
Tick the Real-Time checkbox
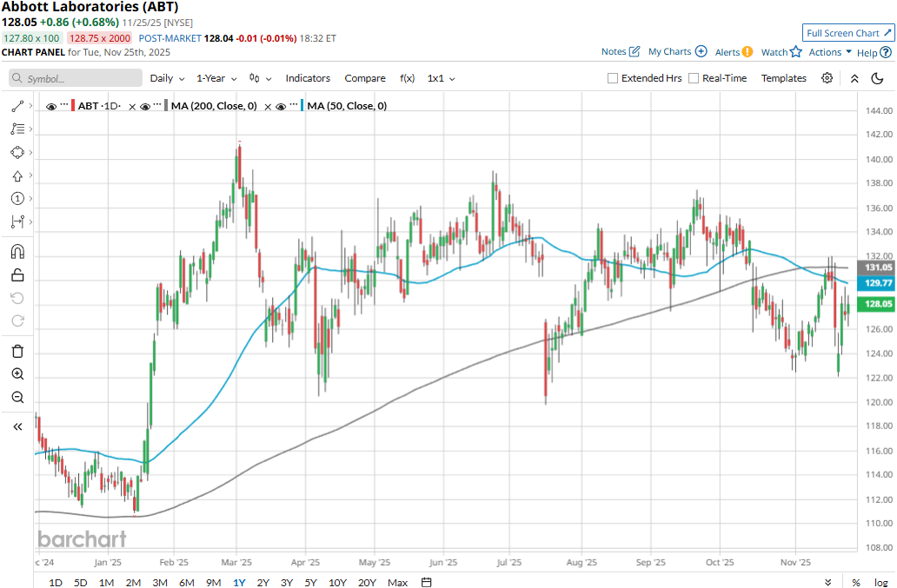click(x=694, y=78)
